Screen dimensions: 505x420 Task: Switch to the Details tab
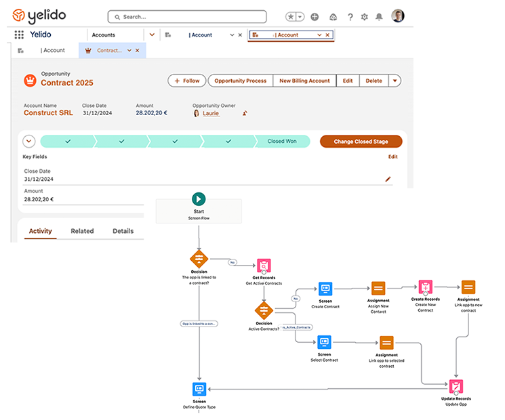[x=123, y=231]
